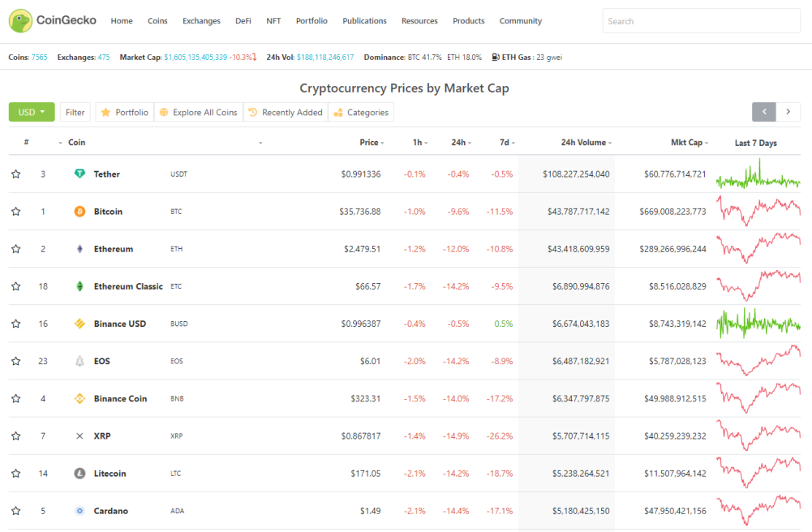
Task: Click the CoinGecko gecko logo
Action: tap(21, 21)
